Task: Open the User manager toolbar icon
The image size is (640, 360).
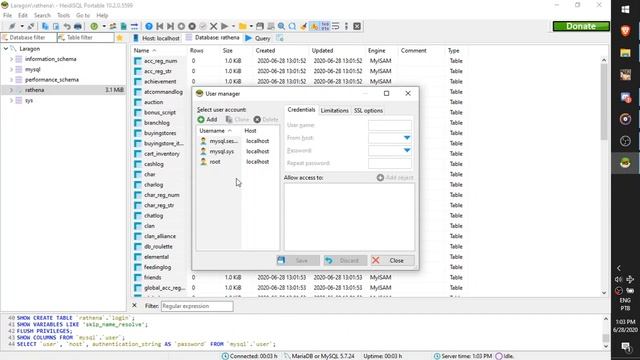Action: [113, 27]
